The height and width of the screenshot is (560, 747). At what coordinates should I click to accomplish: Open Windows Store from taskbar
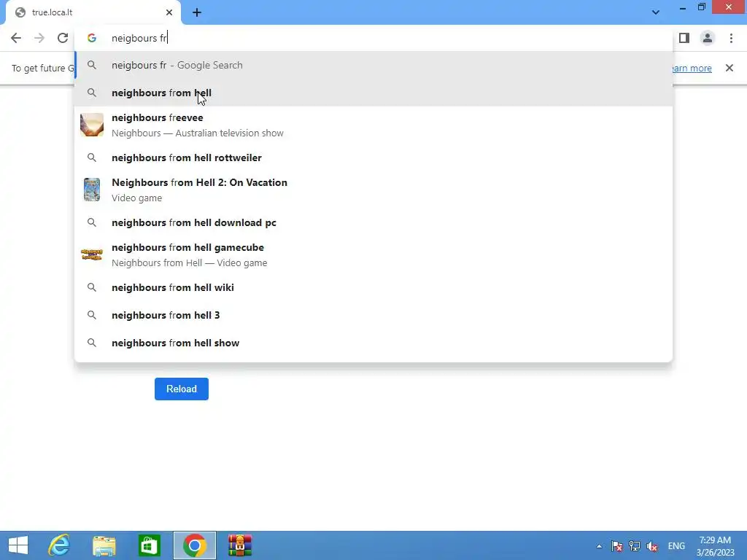(150, 545)
